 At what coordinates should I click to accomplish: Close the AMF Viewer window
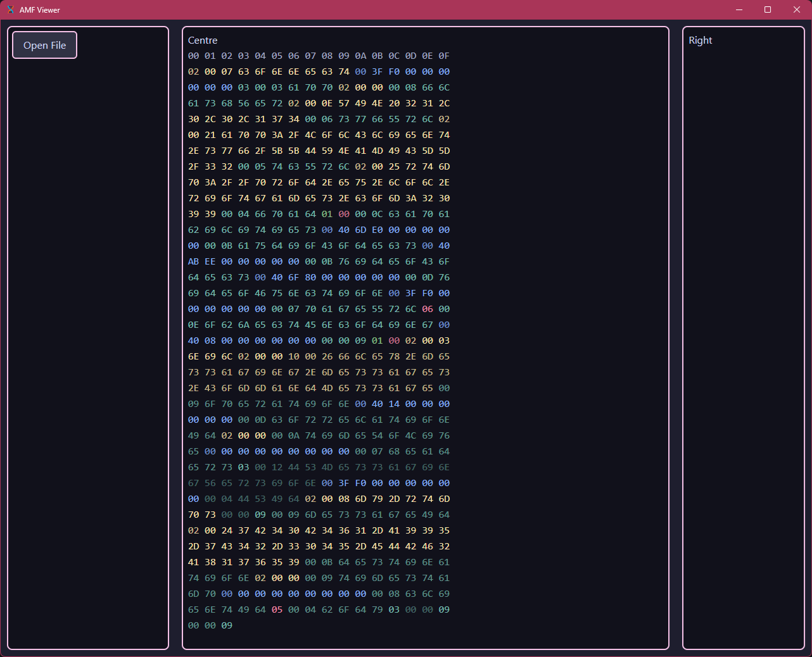coord(797,9)
